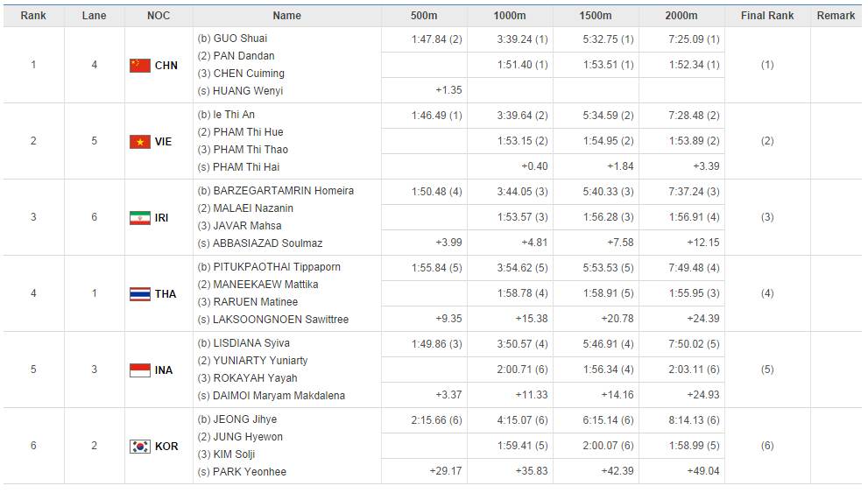The width and height of the screenshot is (868, 493).
Task: Click the Thailand flag icon
Action: 140,293
